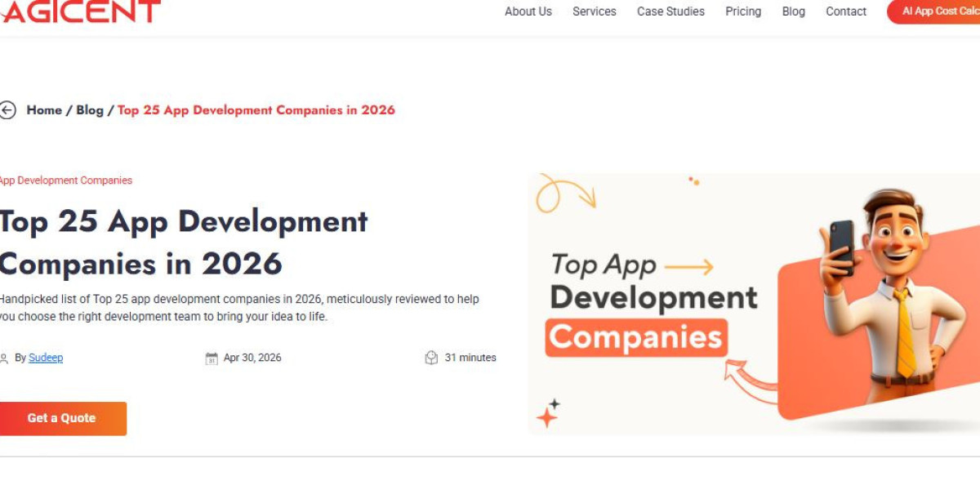Launch the AI App Cost Calculator button
980x490 pixels.
934,11
